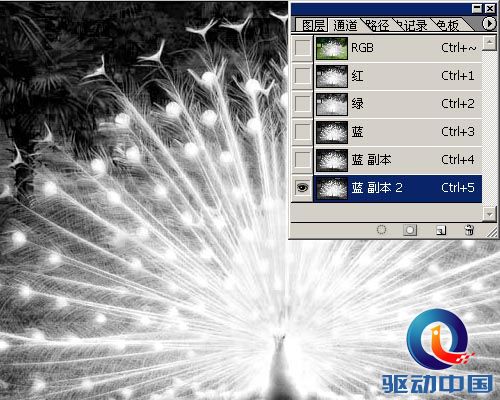Viewport: 500px width, 400px height.
Task: Select the 蓝 副本 2 channel thumbnail
Action: click(332, 188)
